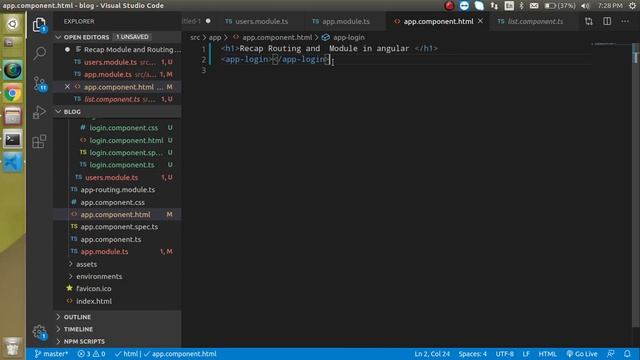The width and height of the screenshot is (640, 360).
Task: Open app-routing.module.ts in file tree
Action: pos(118,190)
